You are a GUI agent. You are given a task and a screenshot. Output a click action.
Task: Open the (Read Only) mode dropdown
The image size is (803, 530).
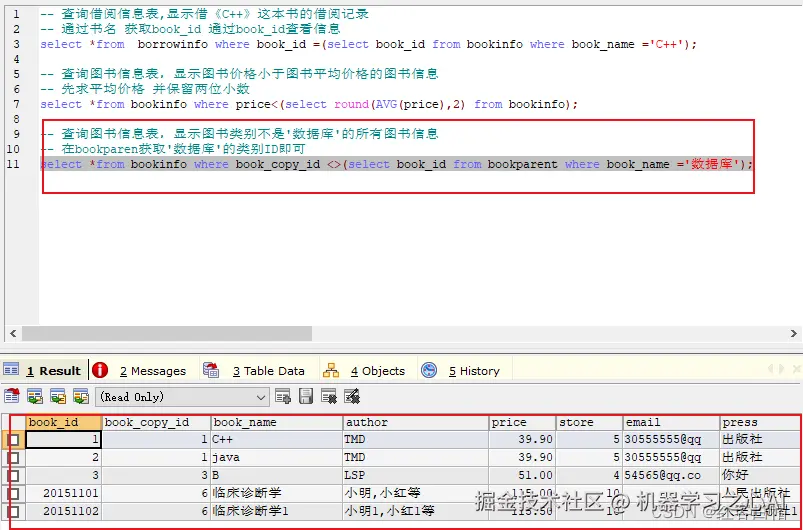182,397
